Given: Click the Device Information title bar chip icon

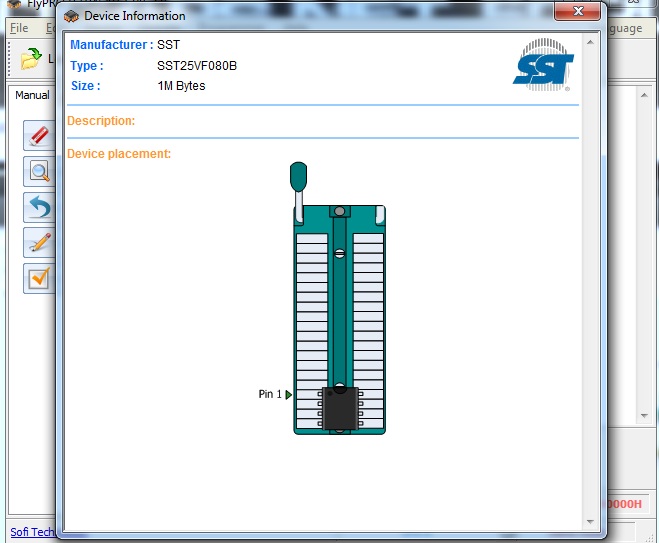Looking at the screenshot, I should click(x=71, y=16).
